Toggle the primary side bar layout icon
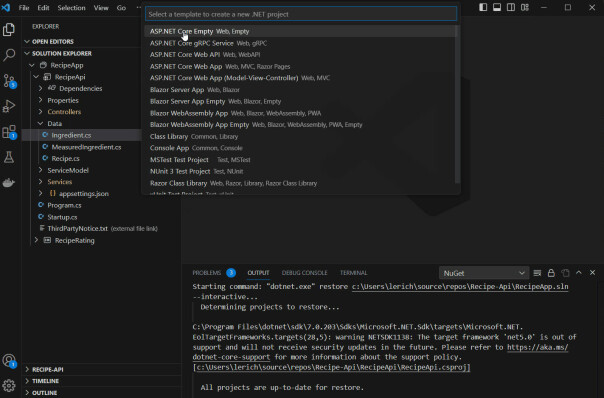Viewport: 604px width, 398px height. pyautogui.click(x=483, y=7)
